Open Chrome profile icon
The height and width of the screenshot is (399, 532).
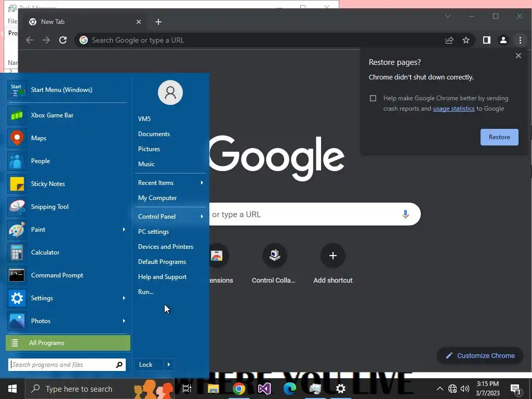coord(503,40)
